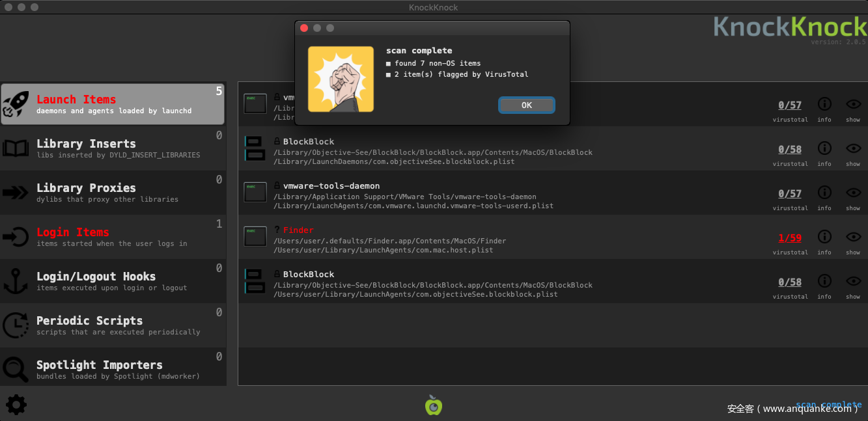Click the red Finder item name
Viewport: 868px width, 421px height.
click(x=298, y=230)
